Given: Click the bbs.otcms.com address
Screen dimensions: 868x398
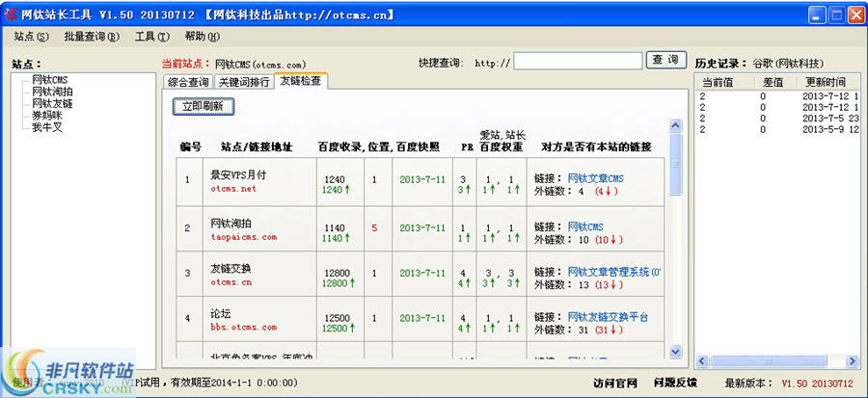Looking at the screenshot, I should point(244,328).
